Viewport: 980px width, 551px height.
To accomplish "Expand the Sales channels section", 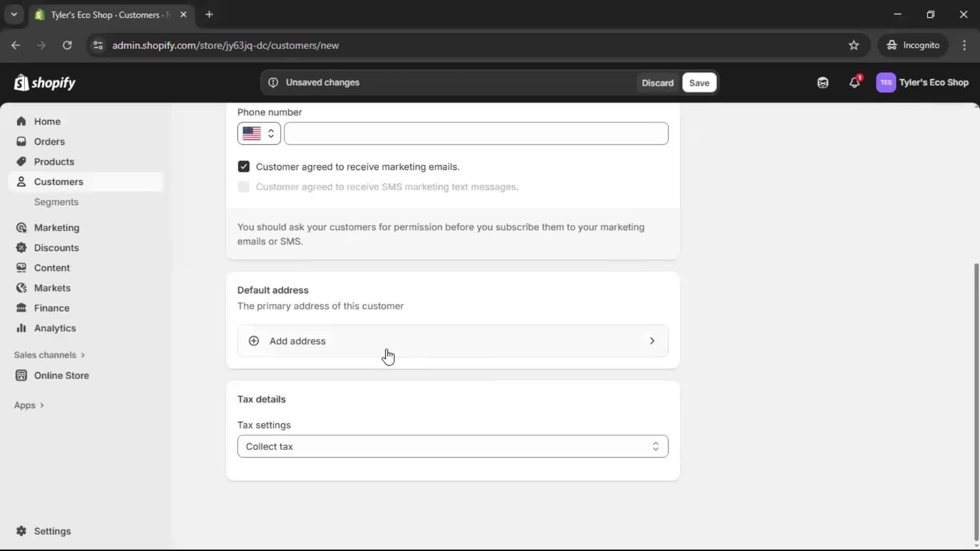I will 50,355.
